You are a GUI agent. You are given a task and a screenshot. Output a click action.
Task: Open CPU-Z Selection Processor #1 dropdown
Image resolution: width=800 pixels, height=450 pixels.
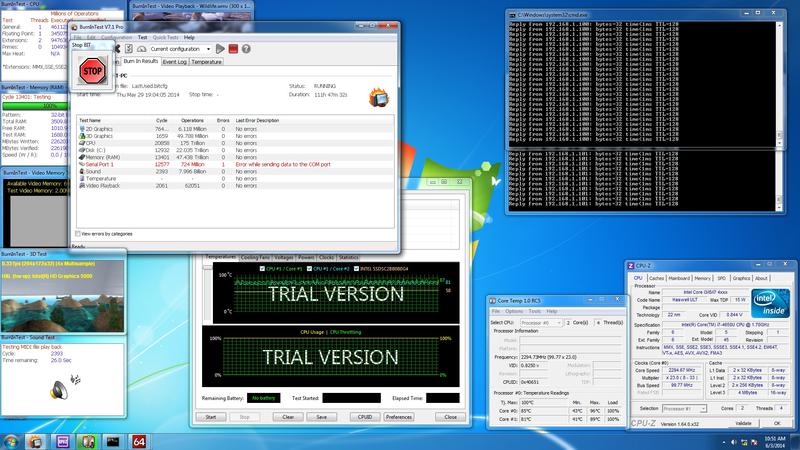pos(684,409)
